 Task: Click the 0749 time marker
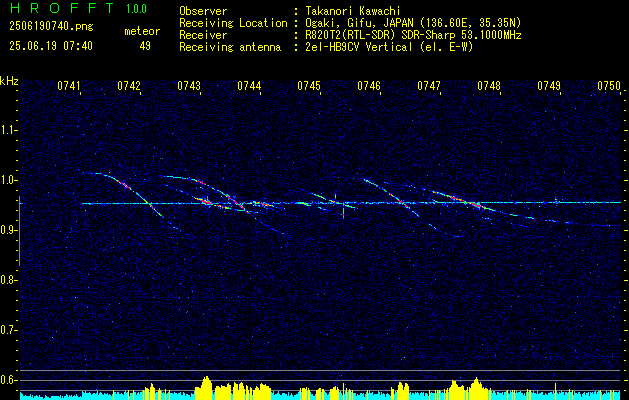click(549, 86)
